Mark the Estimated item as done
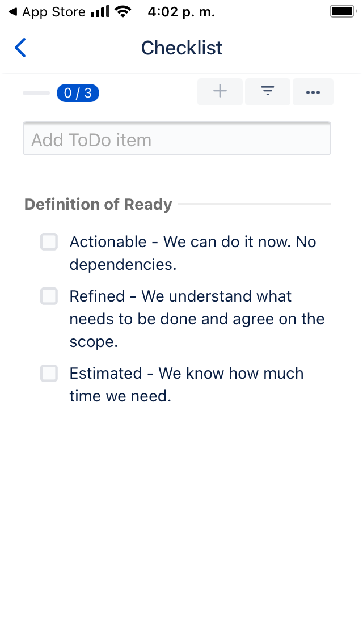 pyautogui.click(x=49, y=374)
